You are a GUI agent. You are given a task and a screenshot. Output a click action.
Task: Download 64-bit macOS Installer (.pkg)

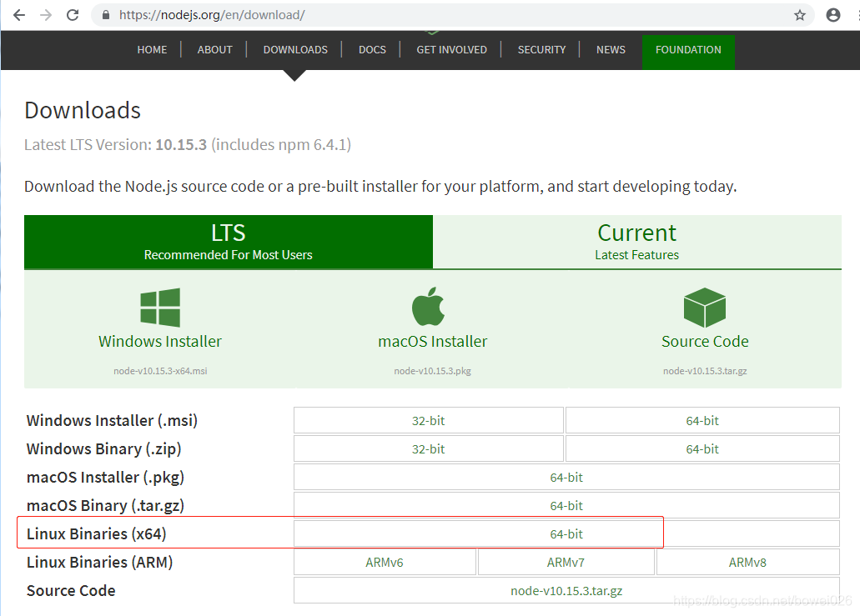tap(566, 478)
